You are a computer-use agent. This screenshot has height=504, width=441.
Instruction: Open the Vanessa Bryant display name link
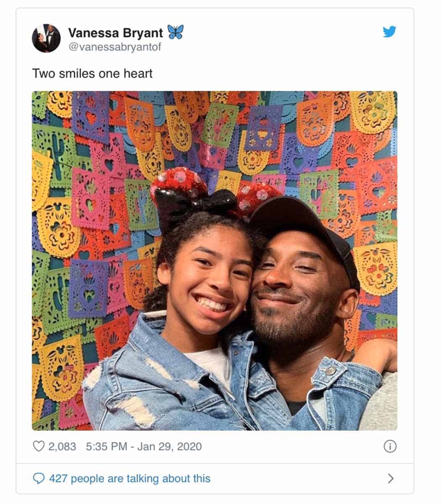[115, 32]
